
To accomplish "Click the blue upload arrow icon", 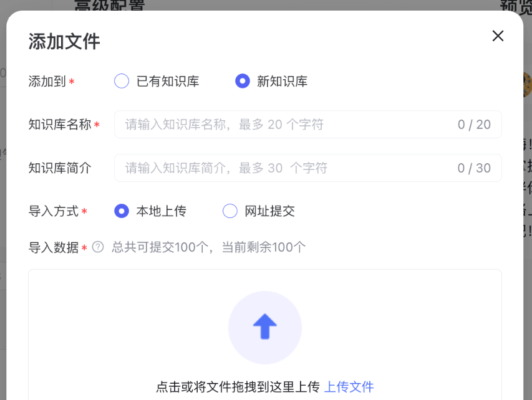I will (x=265, y=327).
